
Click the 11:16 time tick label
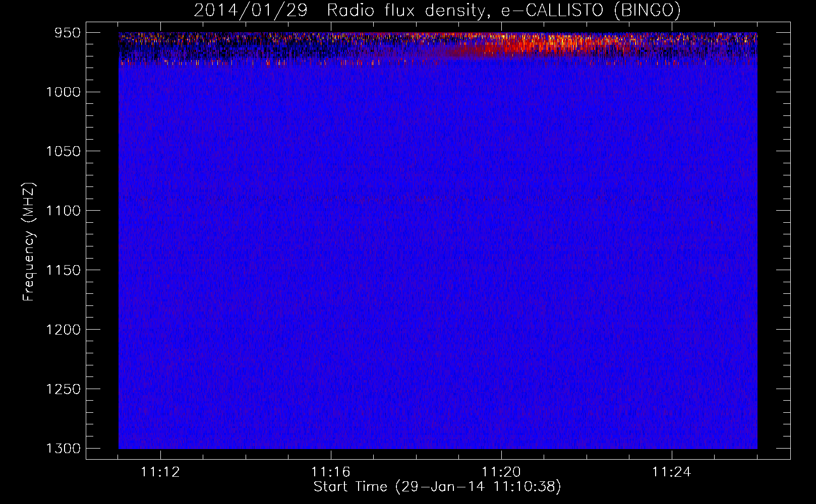tap(331, 472)
